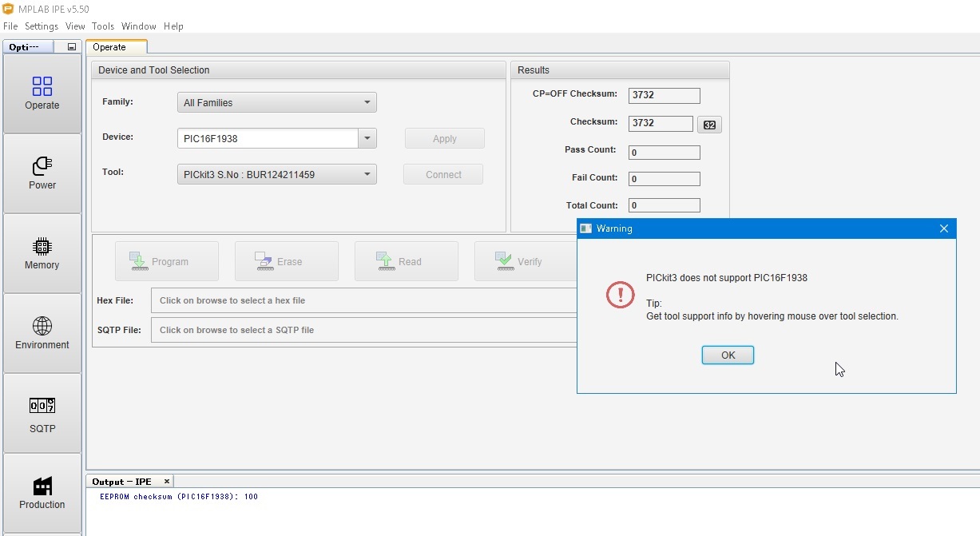Open the Environment sidebar panel
980x536 pixels.
click(42, 333)
